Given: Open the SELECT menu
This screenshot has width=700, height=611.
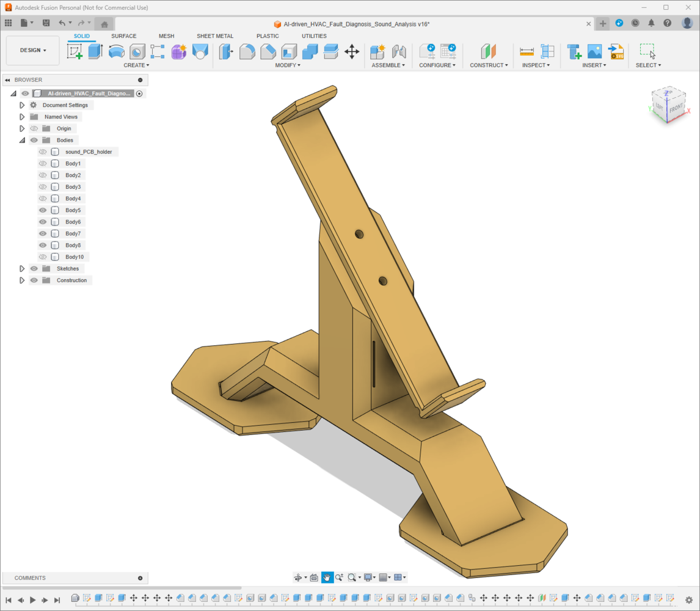Looking at the screenshot, I should point(648,65).
